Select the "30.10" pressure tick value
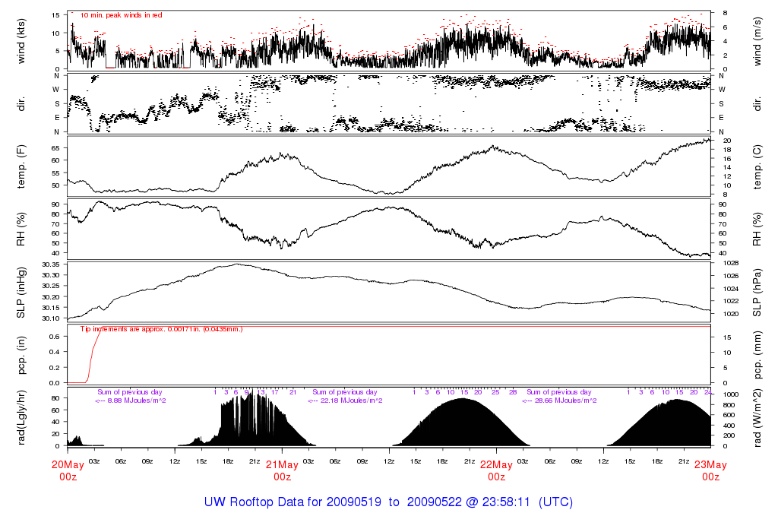This screenshot has height=532, width=778. click(51, 318)
